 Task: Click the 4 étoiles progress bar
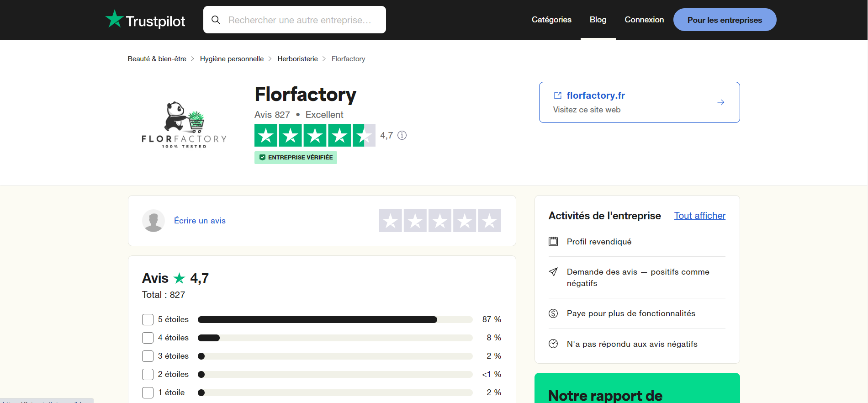point(335,338)
